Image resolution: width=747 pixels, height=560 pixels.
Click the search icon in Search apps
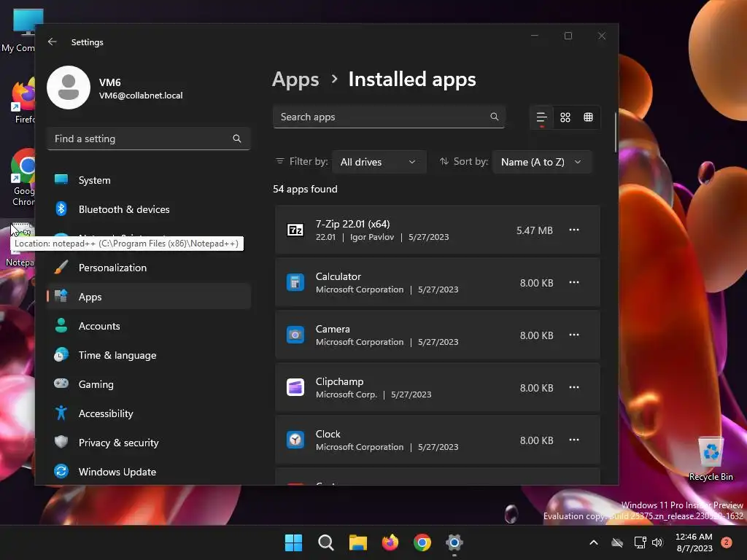(x=494, y=117)
